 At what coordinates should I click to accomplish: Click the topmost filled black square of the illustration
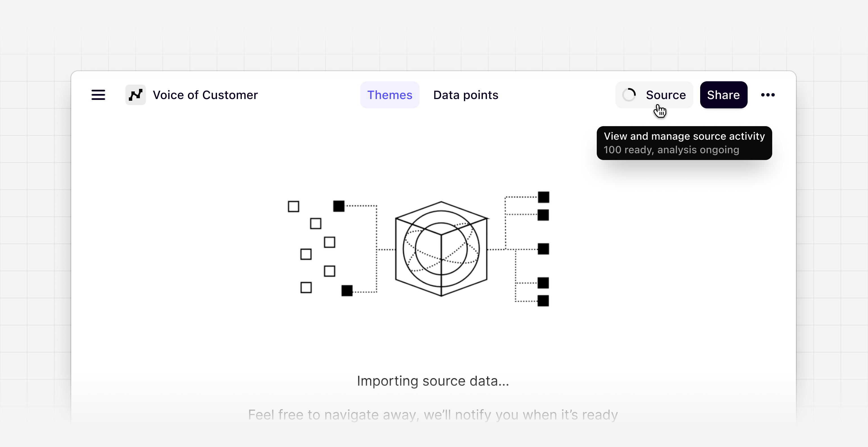[x=544, y=197]
